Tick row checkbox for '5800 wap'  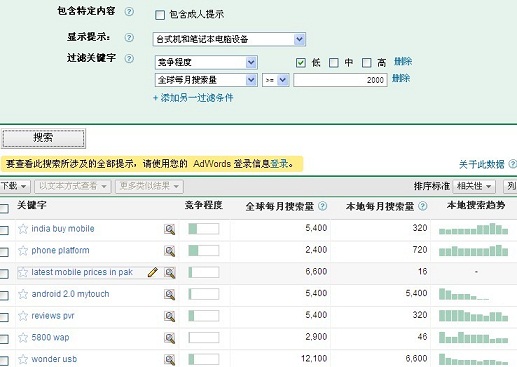pyautogui.click(x=4, y=339)
